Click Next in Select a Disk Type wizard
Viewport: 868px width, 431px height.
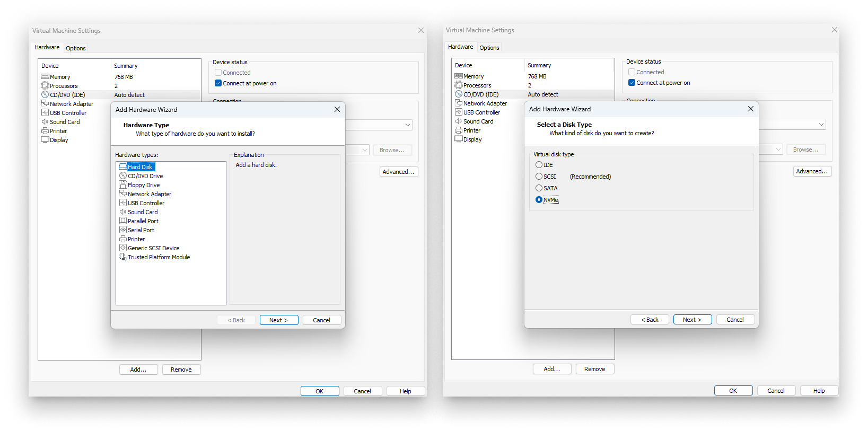[692, 320]
